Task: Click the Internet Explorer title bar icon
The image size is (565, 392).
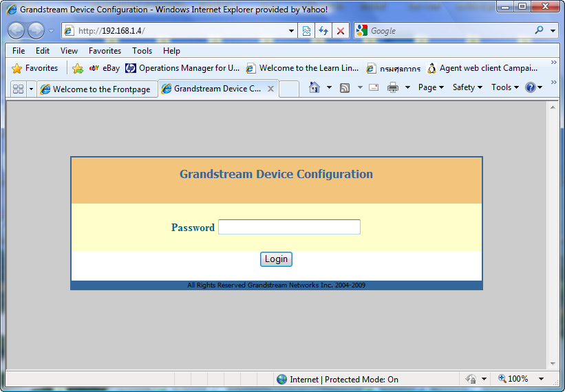Action: point(12,10)
